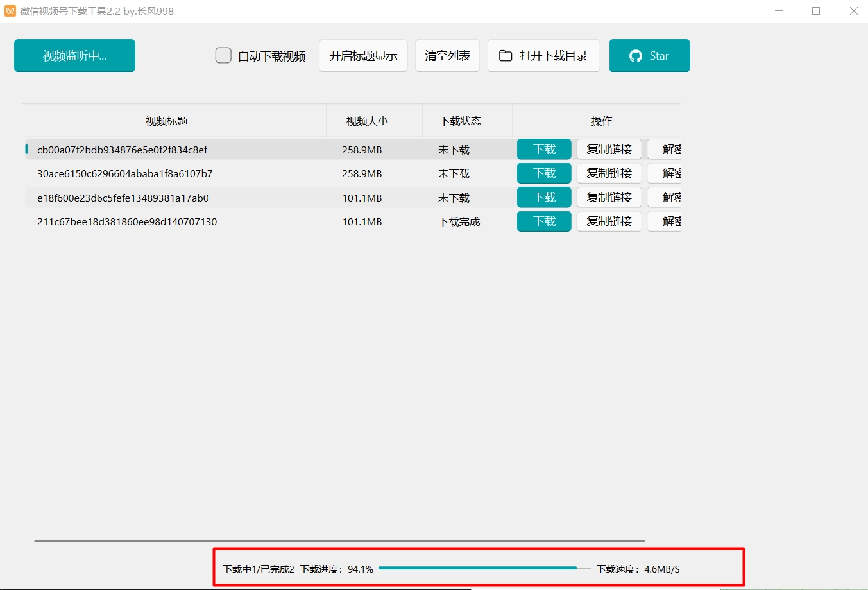
Task: Click the 下载完成 status of 211c67bee18d row
Action: click(459, 222)
